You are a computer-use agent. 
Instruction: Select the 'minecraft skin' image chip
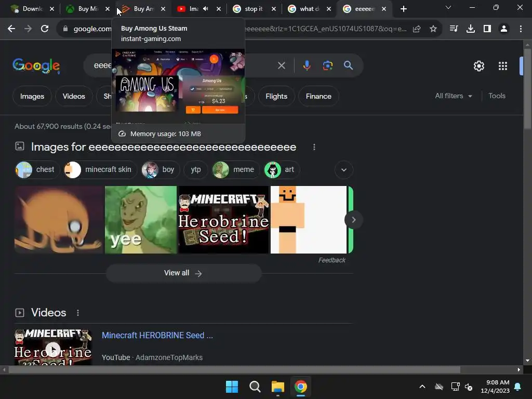point(100,170)
